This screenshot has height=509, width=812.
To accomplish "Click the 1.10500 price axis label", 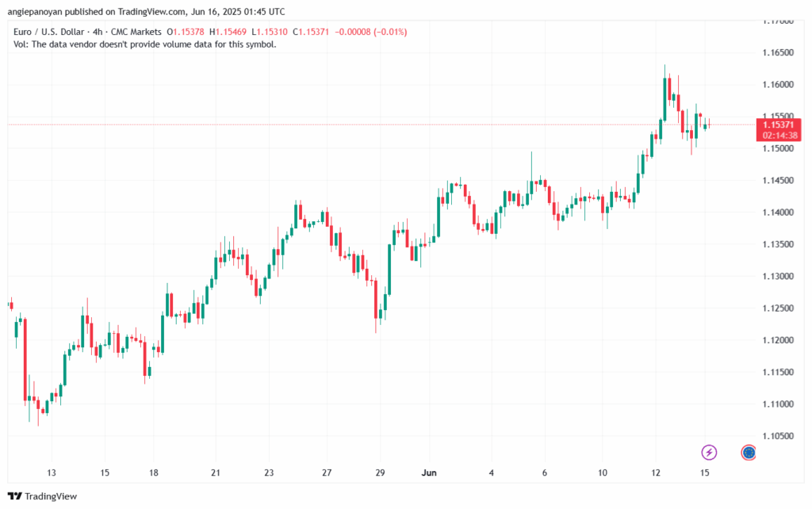I will tap(778, 437).
